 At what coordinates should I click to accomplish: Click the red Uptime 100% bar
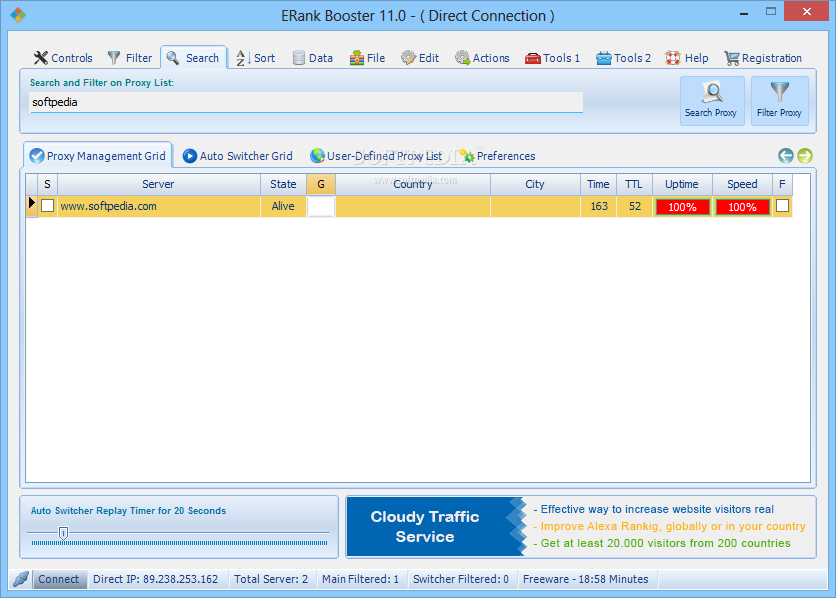click(x=682, y=207)
